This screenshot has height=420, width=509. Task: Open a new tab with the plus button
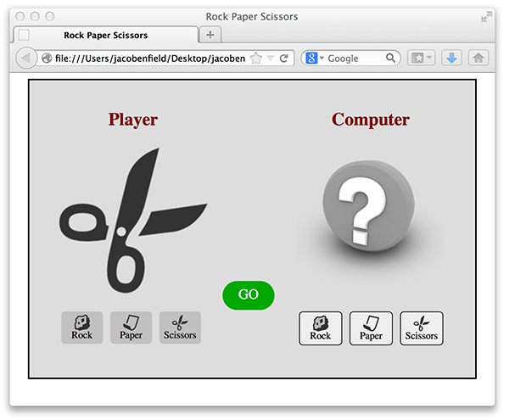click(210, 35)
